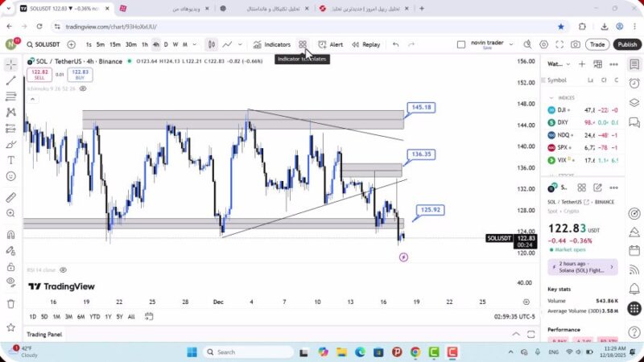
Task: Click the Publish button
Action: [x=626, y=45]
